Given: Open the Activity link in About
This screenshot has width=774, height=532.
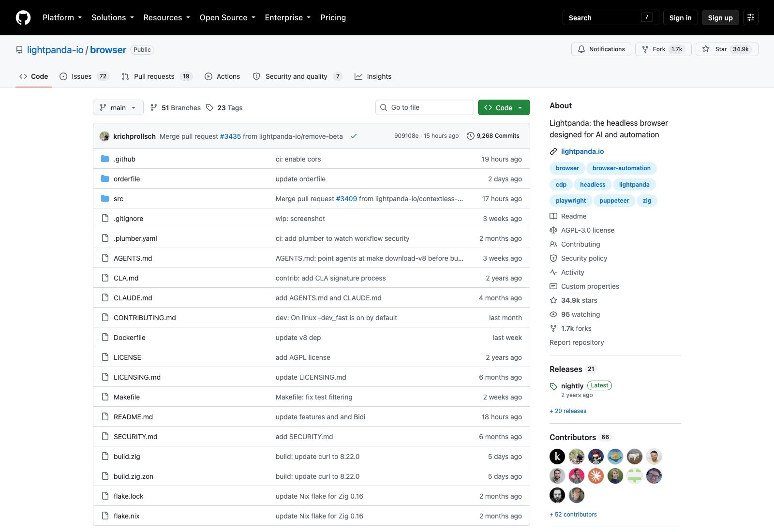Looking at the screenshot, I should pyautogui.click(x=567, y=272).
